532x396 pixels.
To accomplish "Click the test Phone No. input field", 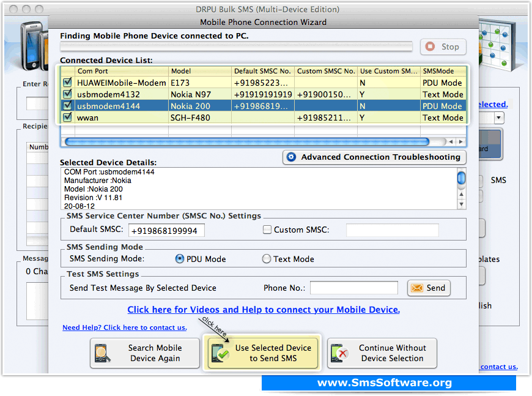I will click(x=354, y=288).
